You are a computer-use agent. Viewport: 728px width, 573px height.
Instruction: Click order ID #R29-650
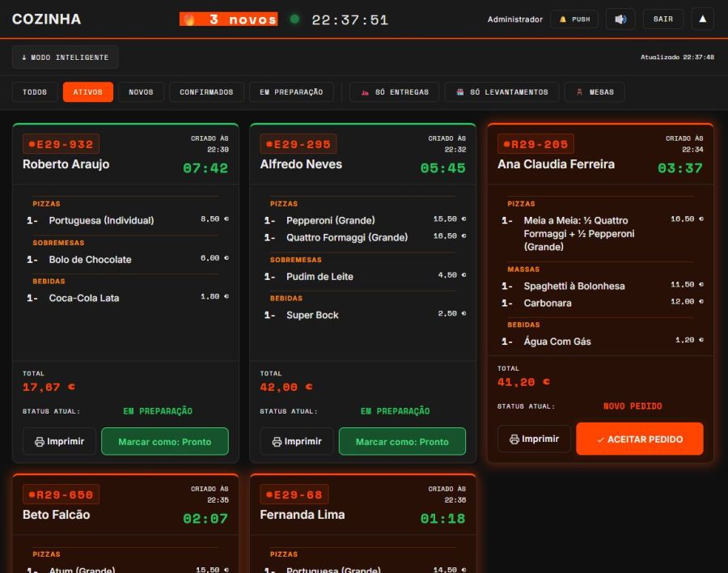coord(61,494)
